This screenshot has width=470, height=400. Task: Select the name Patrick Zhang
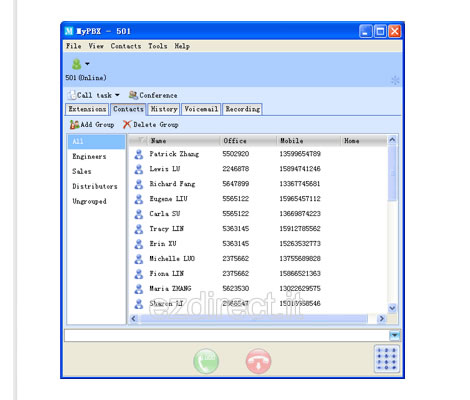click(174, 154)
